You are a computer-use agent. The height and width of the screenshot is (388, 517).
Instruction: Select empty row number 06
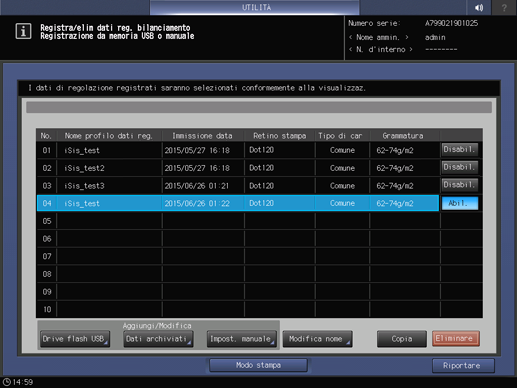tap(47, 239)
